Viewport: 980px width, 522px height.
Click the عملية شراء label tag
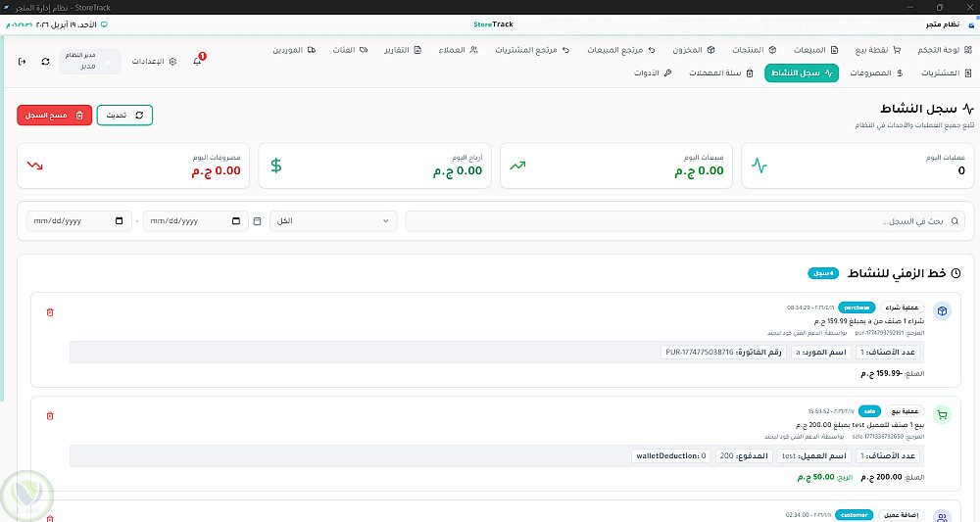pyautogui.click(x=902, y=308)
